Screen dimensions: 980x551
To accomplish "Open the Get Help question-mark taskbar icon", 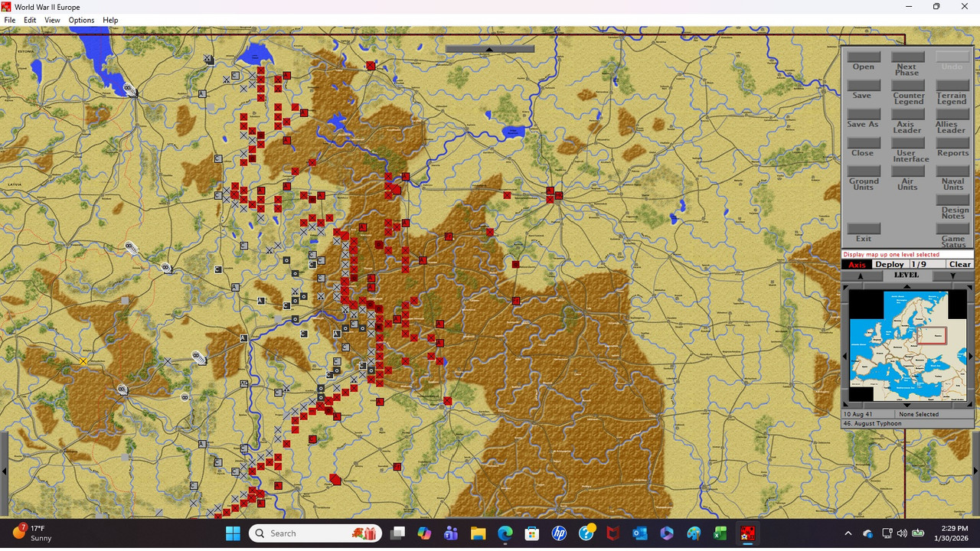I will tap(586, 533).
